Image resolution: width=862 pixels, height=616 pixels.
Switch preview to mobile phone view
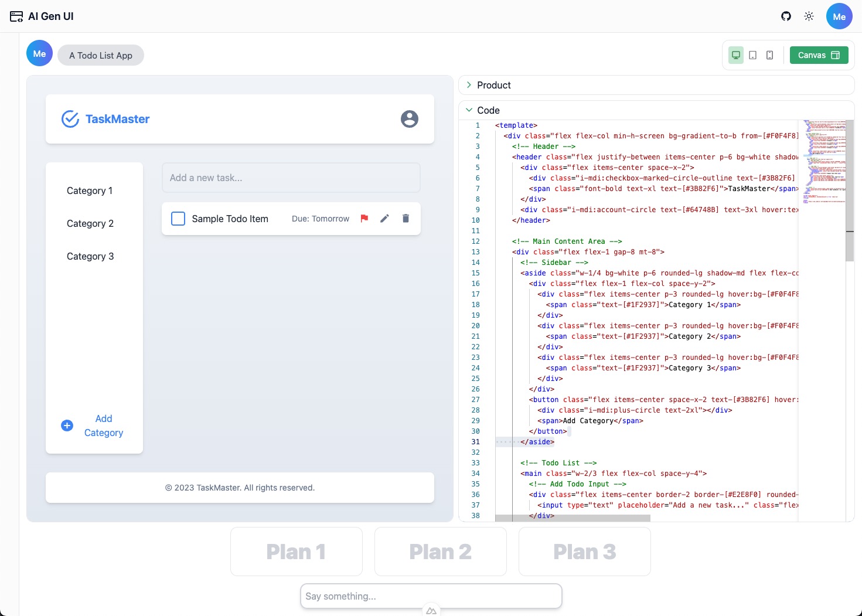coord(770,55)
